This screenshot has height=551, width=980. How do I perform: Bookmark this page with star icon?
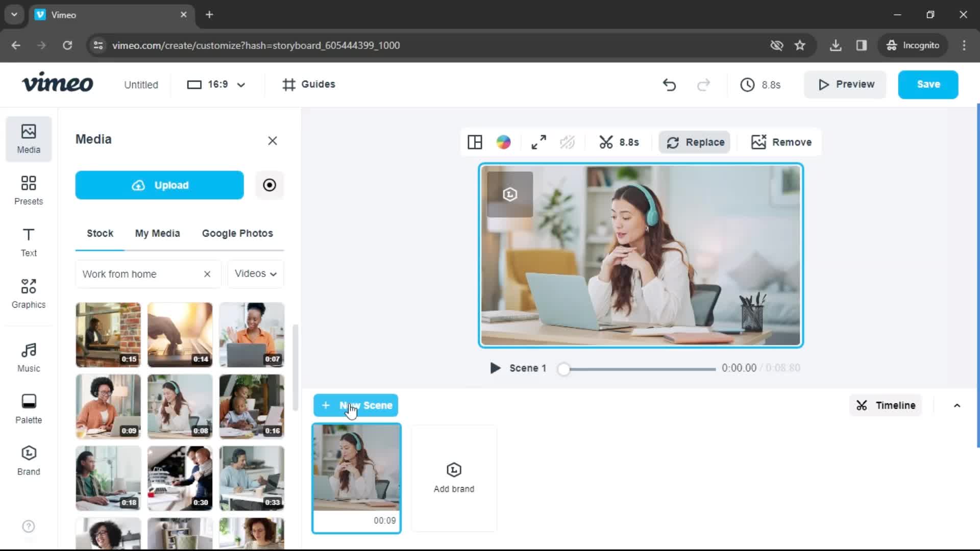point(800,45)
